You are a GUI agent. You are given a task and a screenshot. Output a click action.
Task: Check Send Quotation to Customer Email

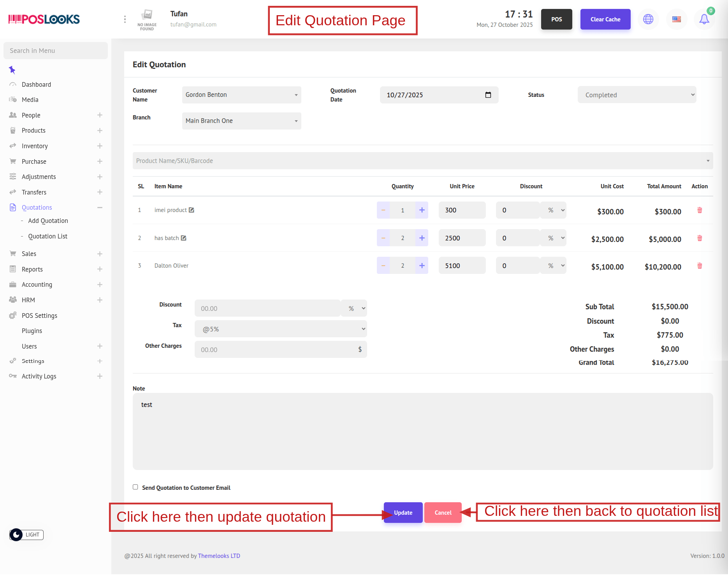135,487
